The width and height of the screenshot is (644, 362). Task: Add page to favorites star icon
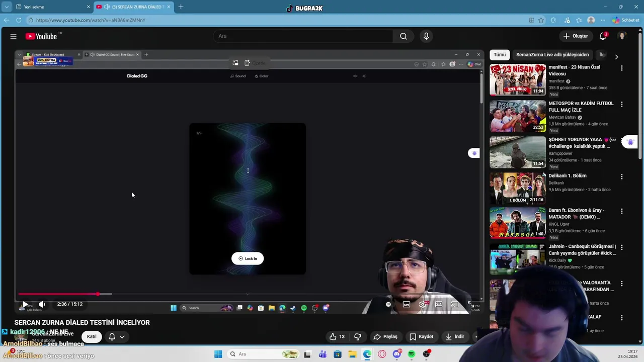pyautogui.click(x=541, y=20)
